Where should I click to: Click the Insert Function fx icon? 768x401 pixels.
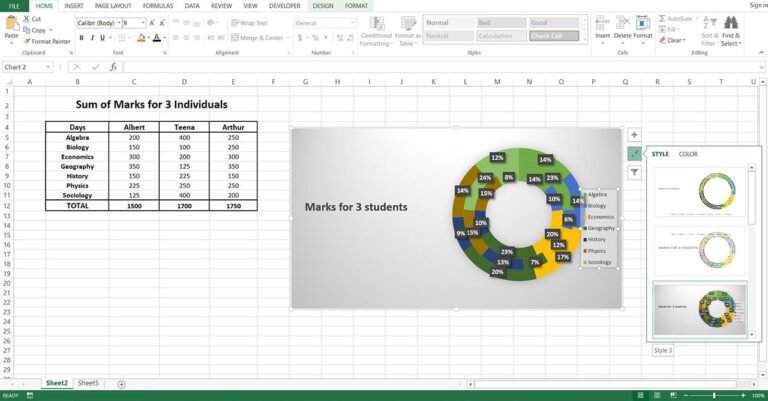113,67
